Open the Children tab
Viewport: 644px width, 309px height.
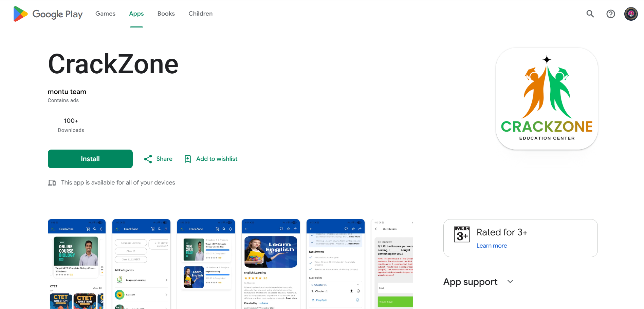(x=201, y=14)
